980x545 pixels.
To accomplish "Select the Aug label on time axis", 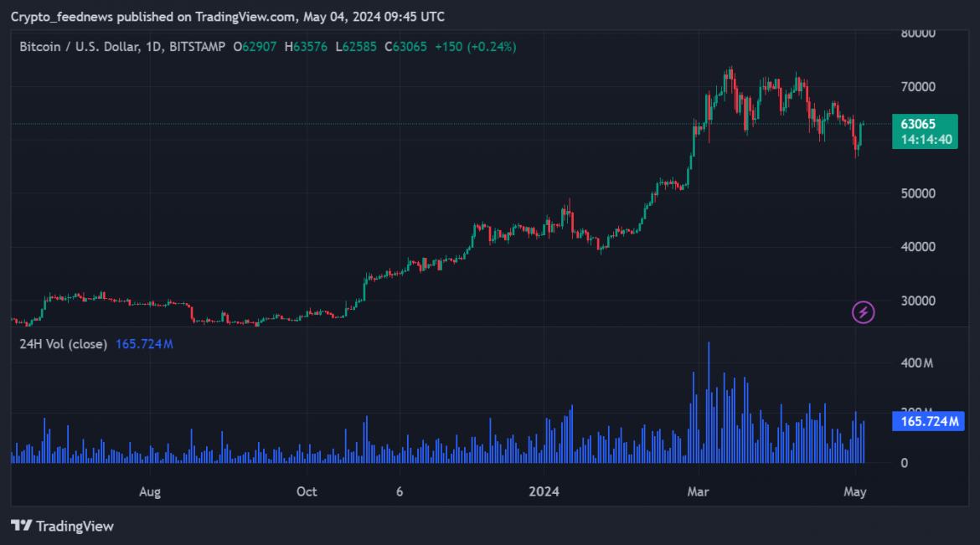I will coord(149,491).
